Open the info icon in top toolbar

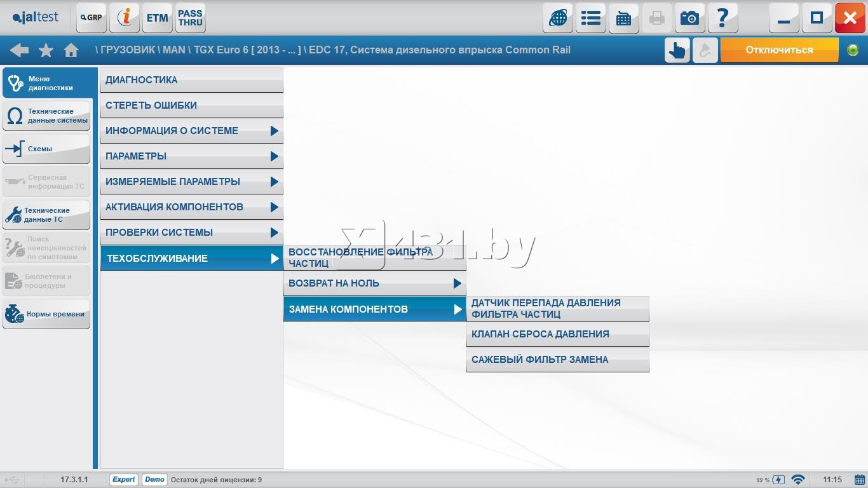click(125, 18)
